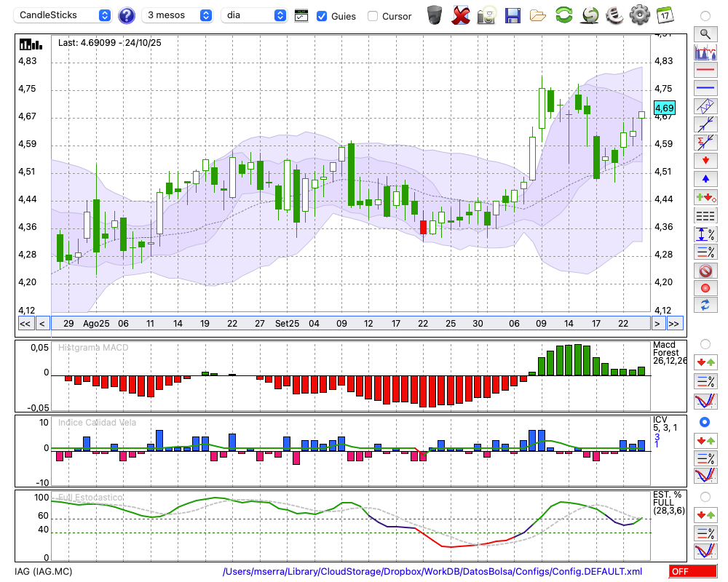Select the red horizontal line tool

pyautogui.click(x=705, y=71)
